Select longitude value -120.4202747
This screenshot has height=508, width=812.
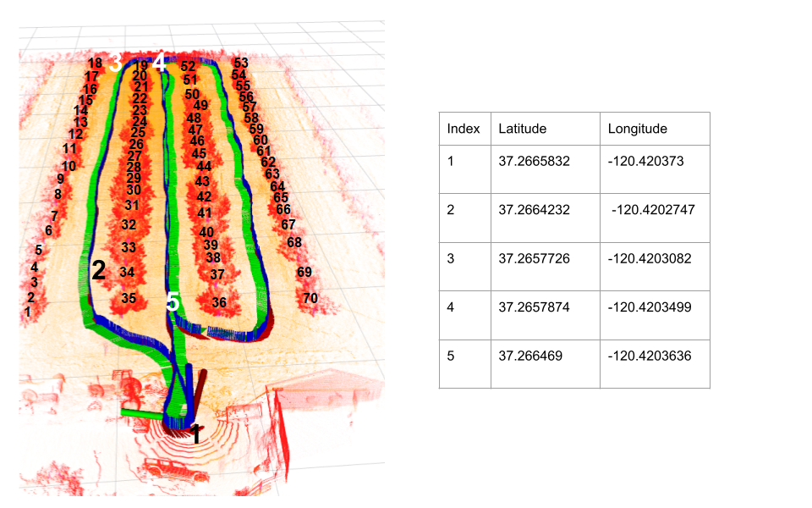point(653,210)
